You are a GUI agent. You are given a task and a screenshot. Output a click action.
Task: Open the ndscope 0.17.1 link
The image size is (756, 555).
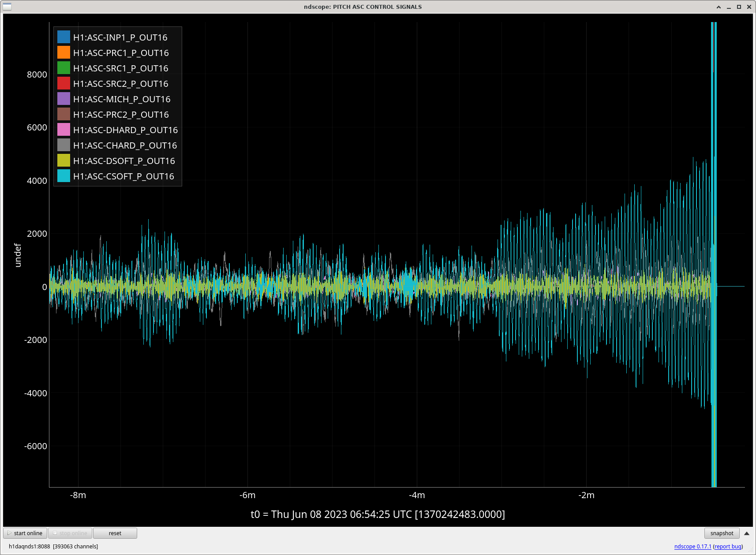point(692,546)
